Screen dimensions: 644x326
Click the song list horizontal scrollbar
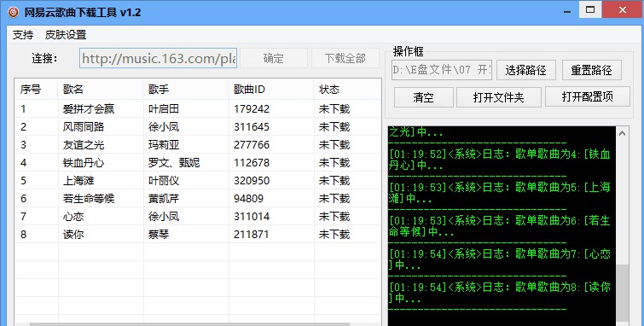189,324
